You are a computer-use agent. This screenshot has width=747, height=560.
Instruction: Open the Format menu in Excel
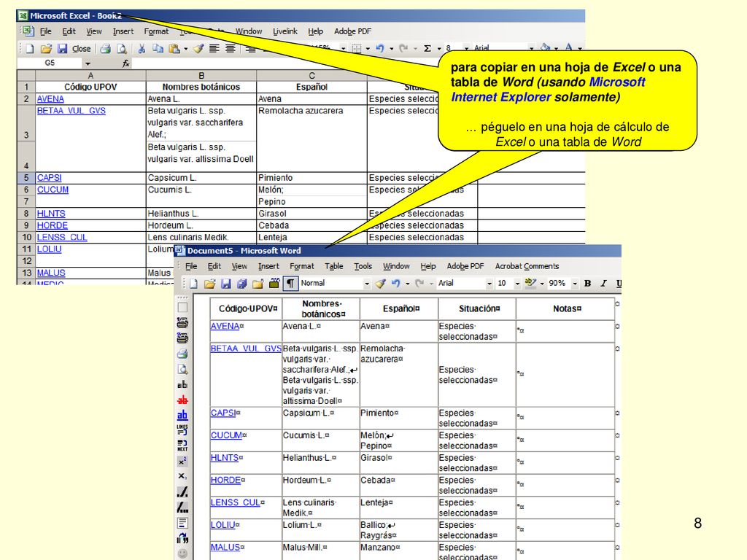[x=156, y=31]
